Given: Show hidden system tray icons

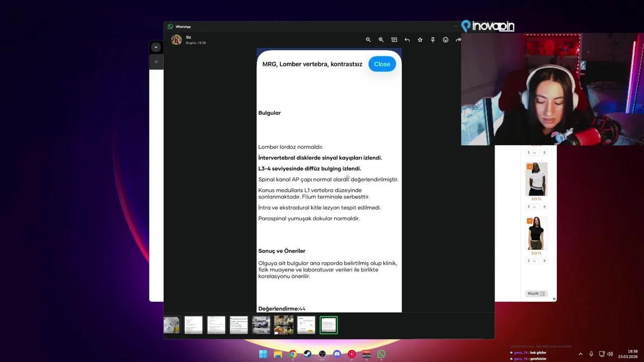Looking at the screenshot, I should coord(580,354).
